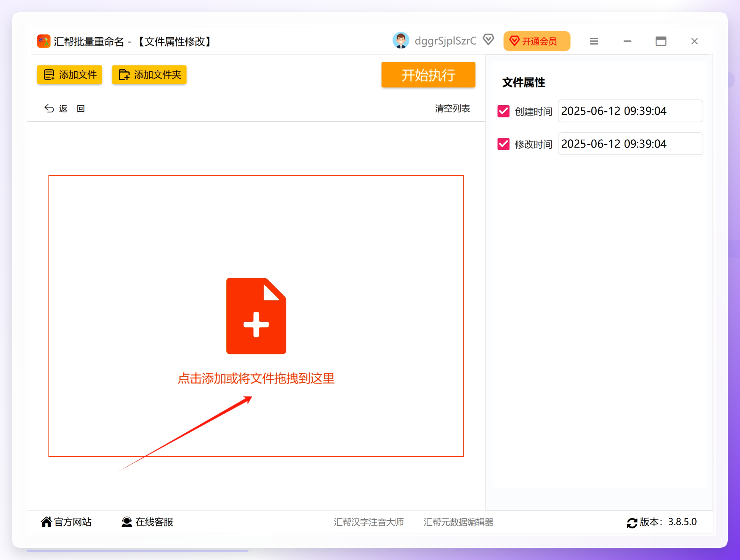Image resolution: width=740 pixels, height=560 pixels.
Task: Start processing with 开始执行 button
Action: 428,75
